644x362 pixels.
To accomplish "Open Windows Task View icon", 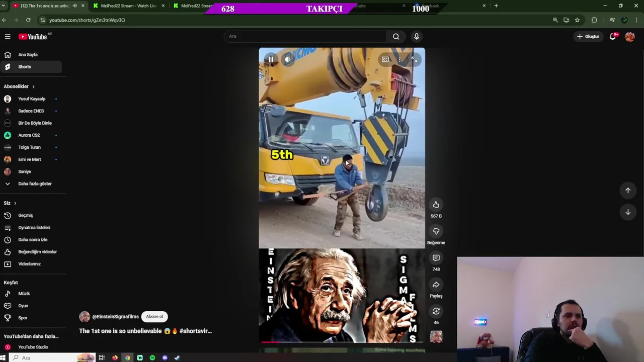I will pos(102,358).
